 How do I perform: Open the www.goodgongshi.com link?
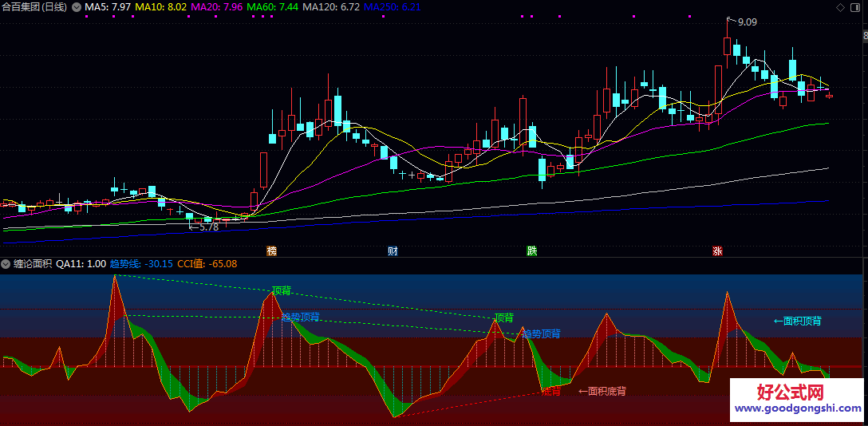pos(798,408)
